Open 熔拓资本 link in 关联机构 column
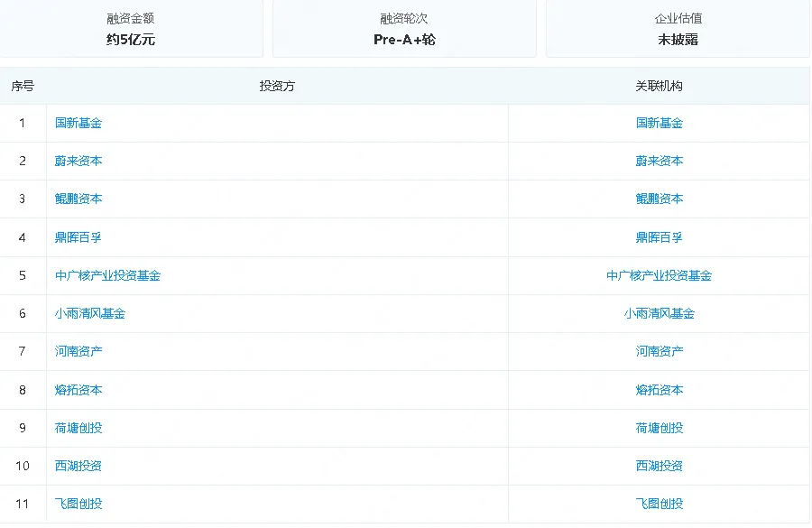Image resolution: width=812 pixels, height=528 pixels. tap(660, 390)
